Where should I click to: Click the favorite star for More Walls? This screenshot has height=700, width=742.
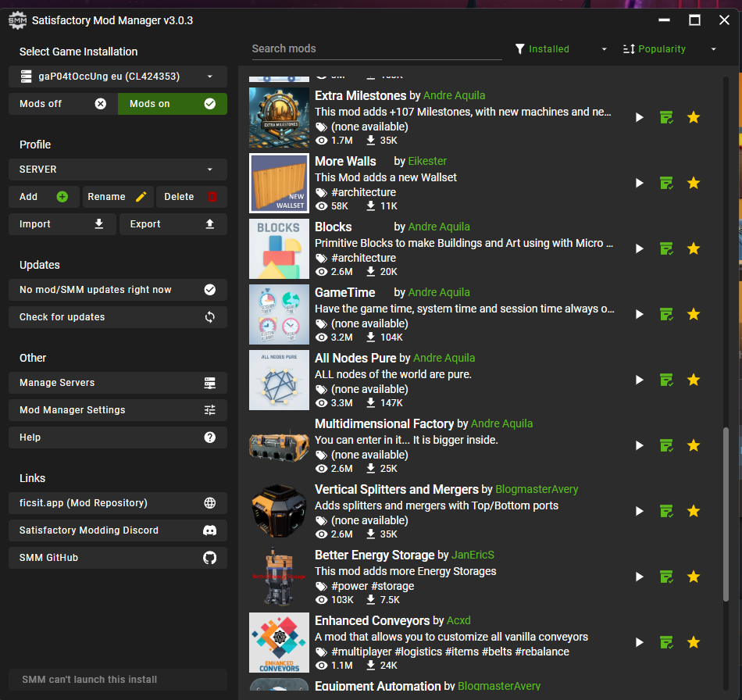[694, 183]
